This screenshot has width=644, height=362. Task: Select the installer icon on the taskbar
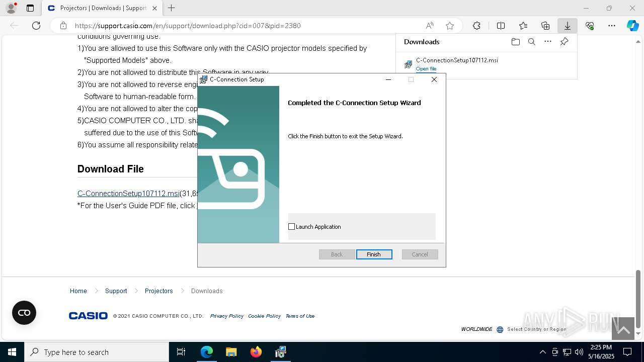[x=281, y=352]
